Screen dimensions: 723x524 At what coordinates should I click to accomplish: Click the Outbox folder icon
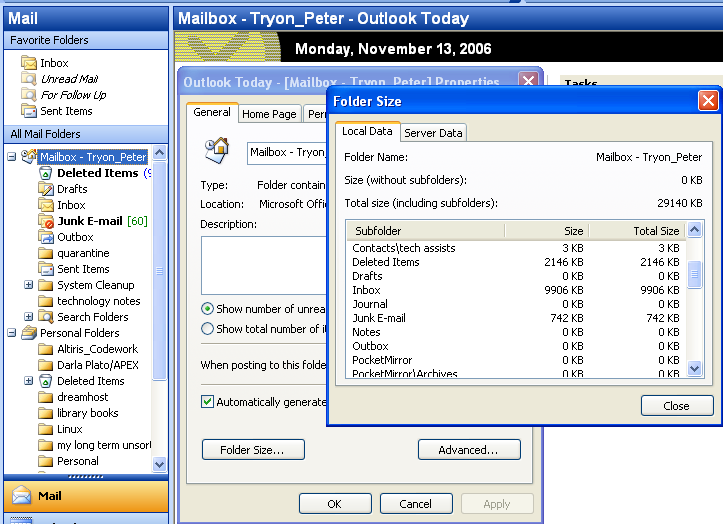click(46, 237)
